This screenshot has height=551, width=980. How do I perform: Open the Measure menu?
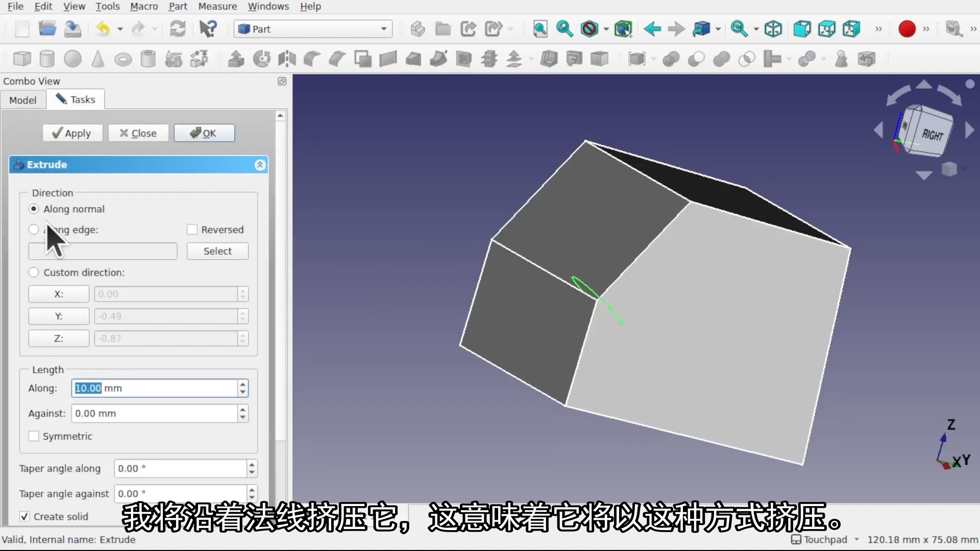coord(217,6)
